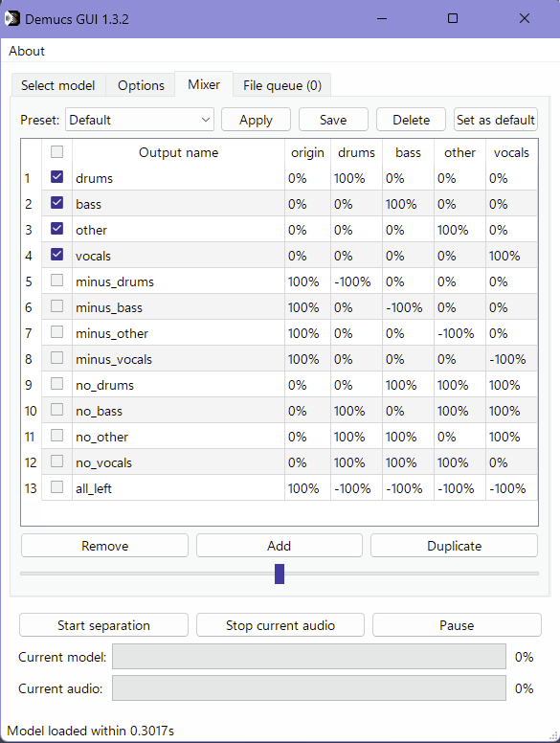Screen dimensions: 560x743
Task: Select the Mixer tab
Action: 204,84
